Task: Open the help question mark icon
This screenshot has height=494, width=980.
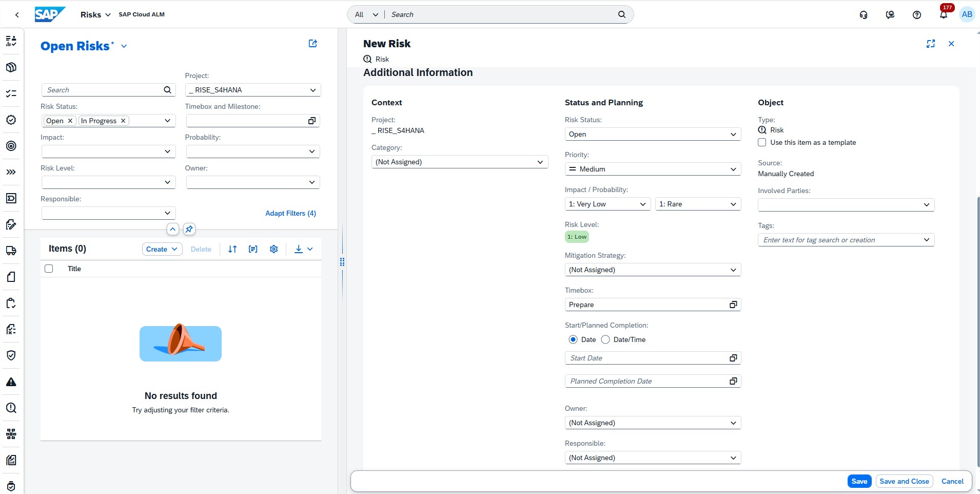Action: [x=916, y=15]
